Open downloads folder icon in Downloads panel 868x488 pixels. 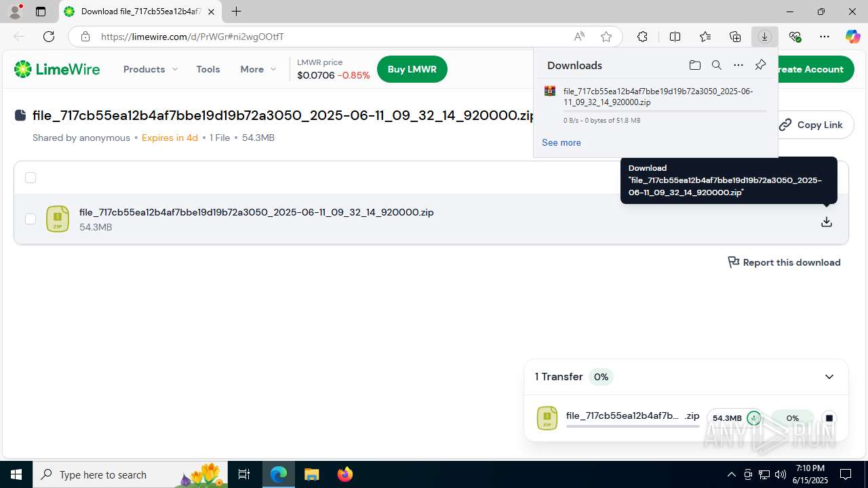point(694,65)
